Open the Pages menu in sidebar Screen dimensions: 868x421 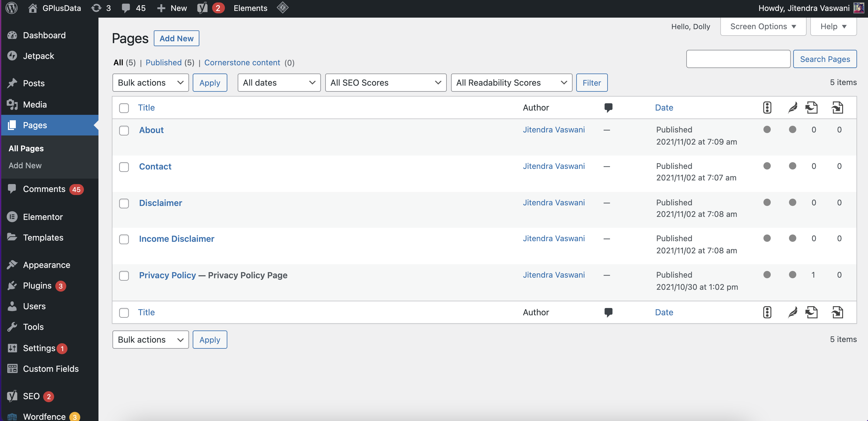tap(34, 125)
